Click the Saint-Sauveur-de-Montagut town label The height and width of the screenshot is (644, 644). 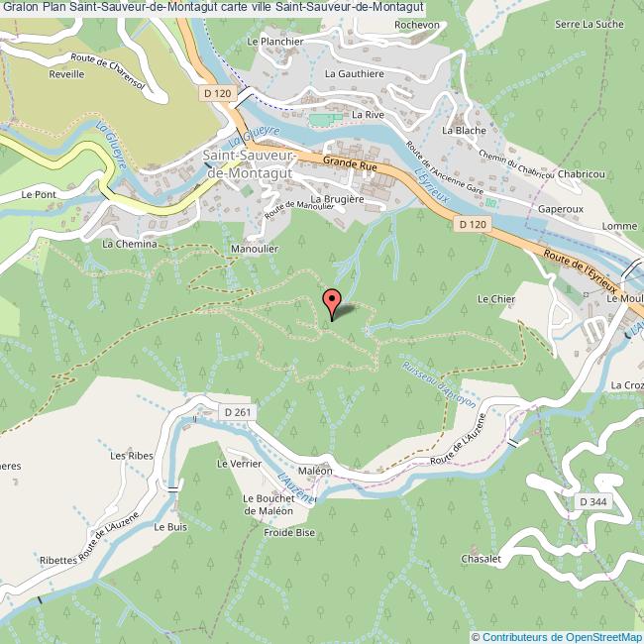[x=250, y=164]
